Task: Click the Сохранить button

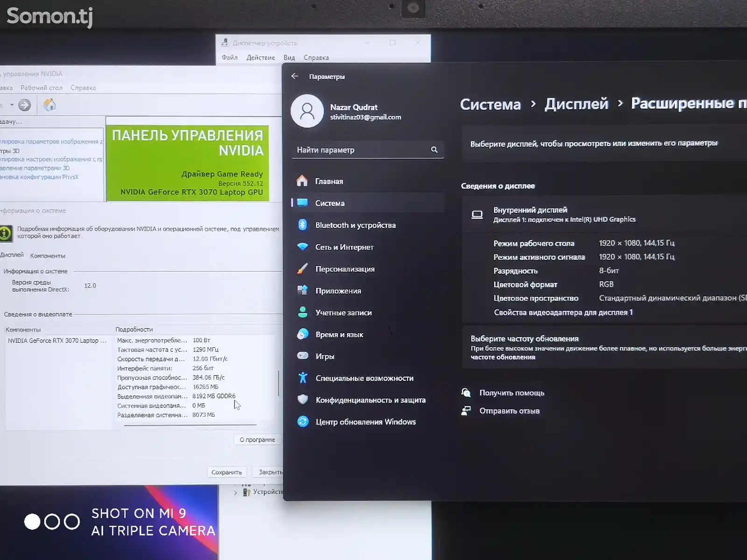Action: (x=226, y=472)
